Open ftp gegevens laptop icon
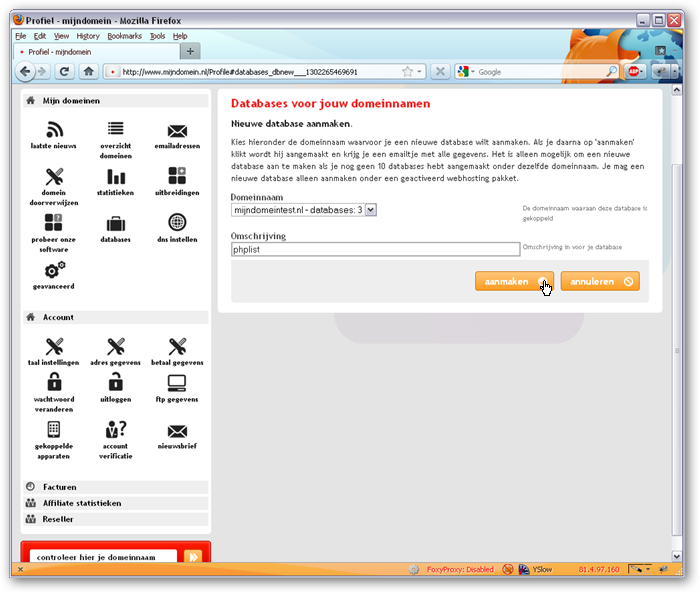700x593 pixels. (177, 383)
